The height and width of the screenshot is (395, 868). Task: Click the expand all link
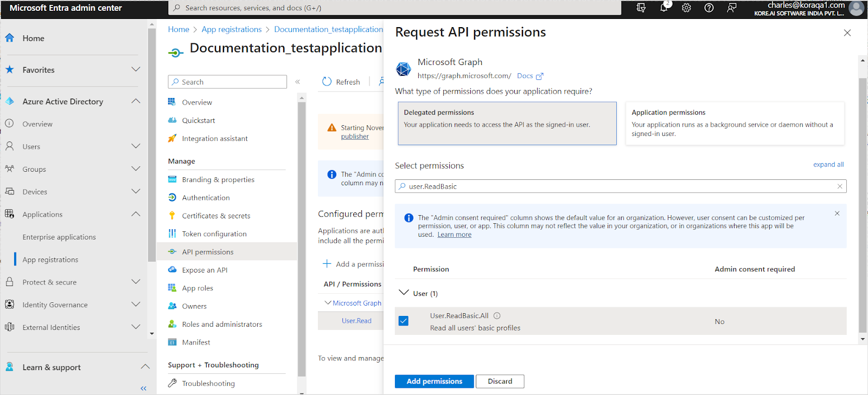(828, 165)
